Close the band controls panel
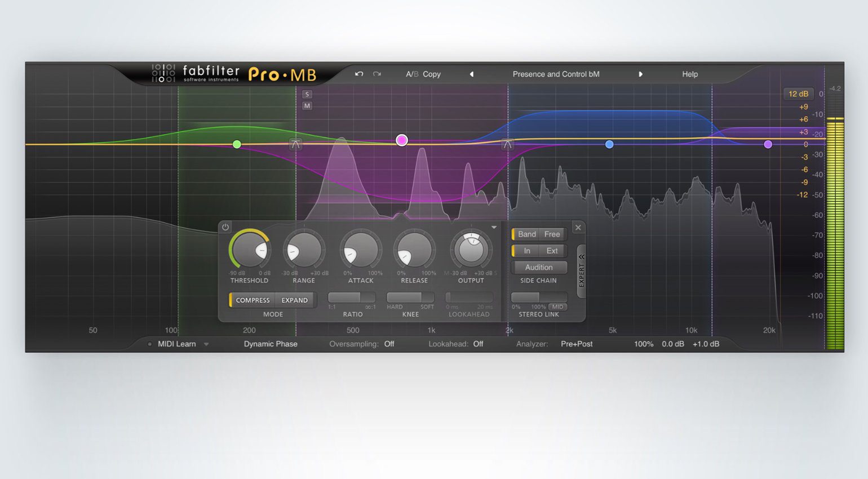 (578, 227)
